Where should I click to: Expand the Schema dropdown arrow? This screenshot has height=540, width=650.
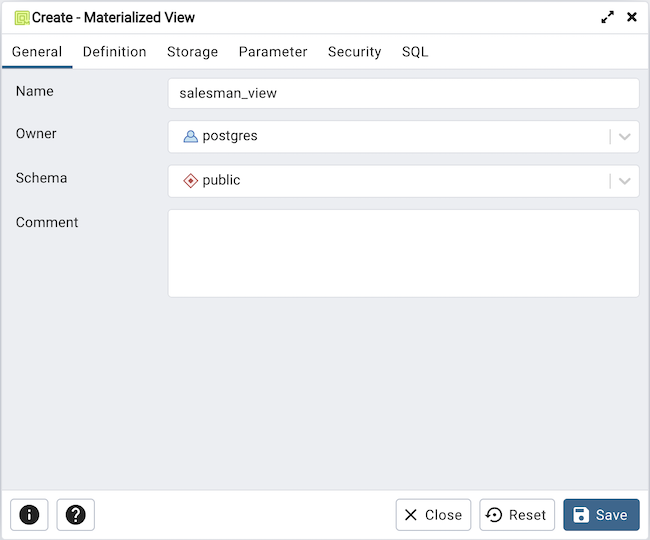coord(625,181)
